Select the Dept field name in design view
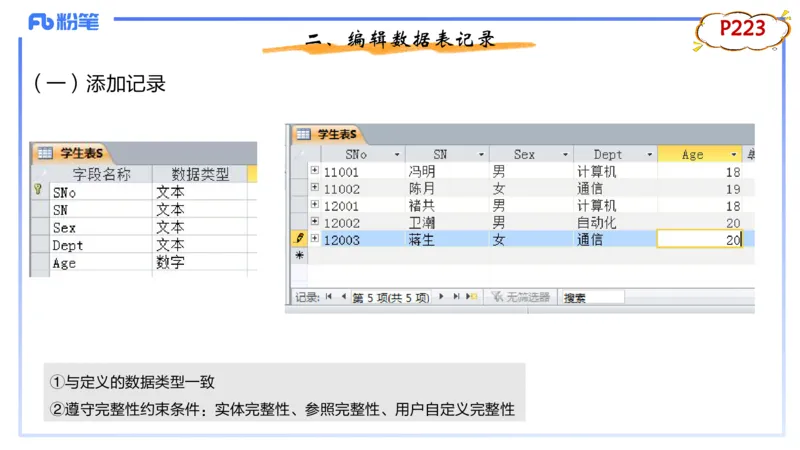Viewport: 800px width, 450px height. point(101,245)
